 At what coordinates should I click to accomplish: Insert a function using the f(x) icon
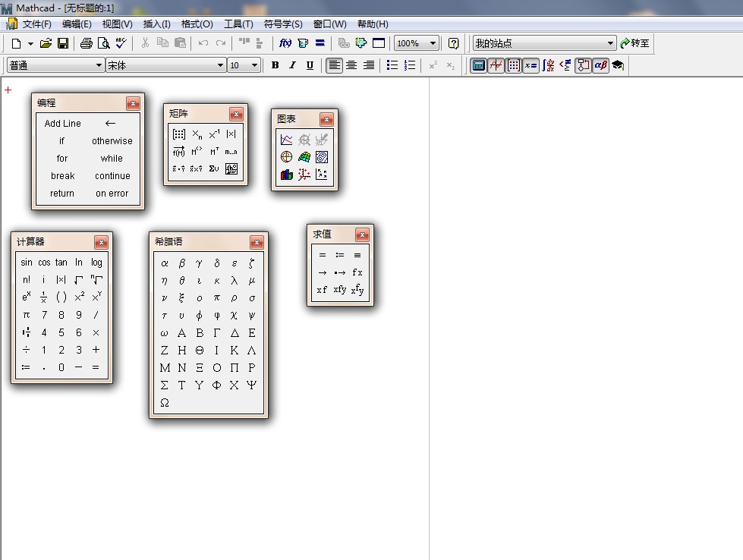pyautogui.click(x=285, y=43)
